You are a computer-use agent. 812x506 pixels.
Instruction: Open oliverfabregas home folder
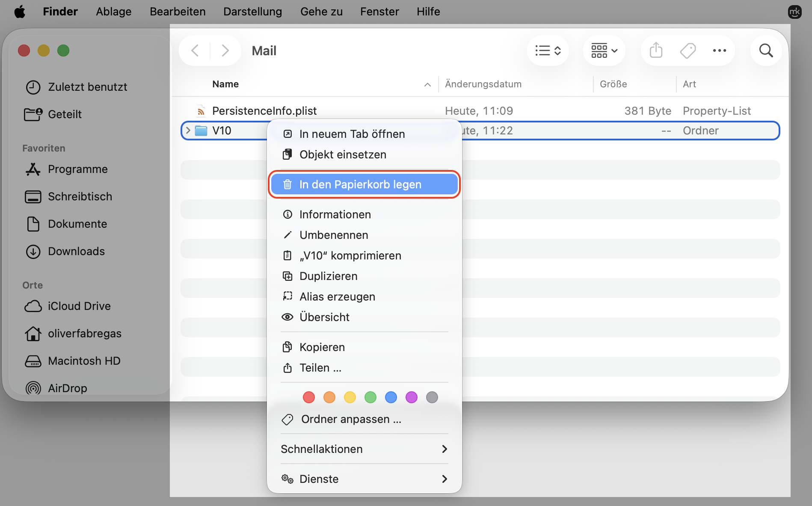pos(73,333)
